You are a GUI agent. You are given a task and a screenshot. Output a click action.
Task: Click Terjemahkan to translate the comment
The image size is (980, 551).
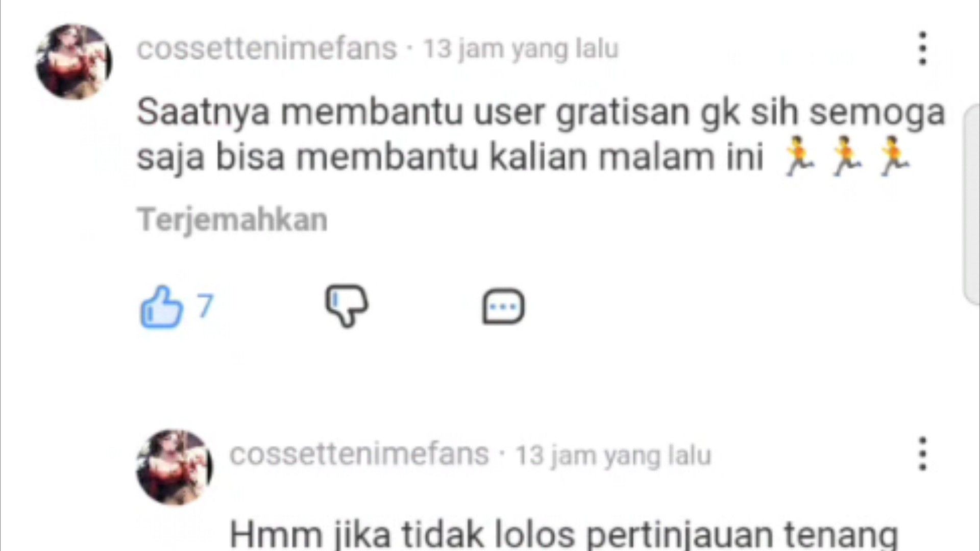click(232, 220)
